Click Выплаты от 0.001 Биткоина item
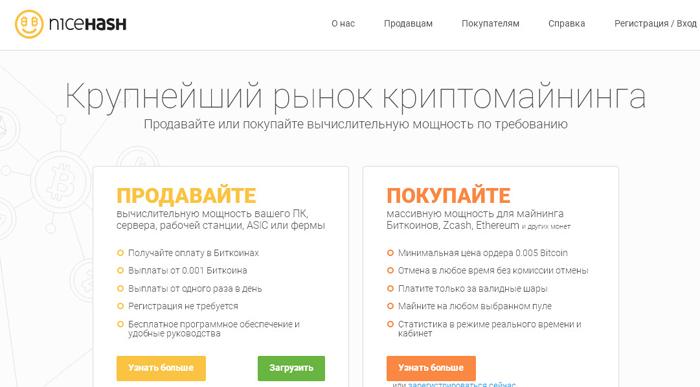700x387 pixels. (188, 270)
